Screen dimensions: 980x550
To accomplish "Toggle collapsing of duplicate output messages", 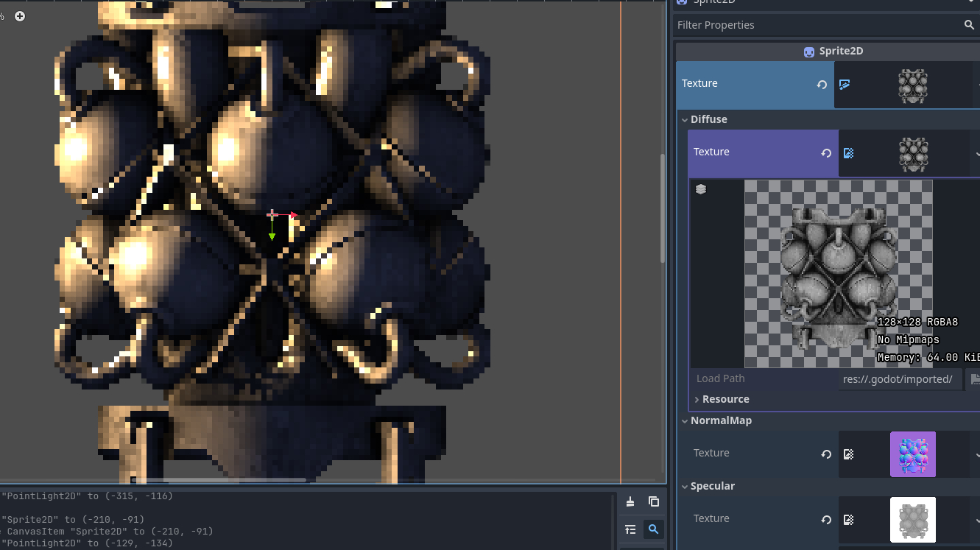I will (x=630, y=529).
